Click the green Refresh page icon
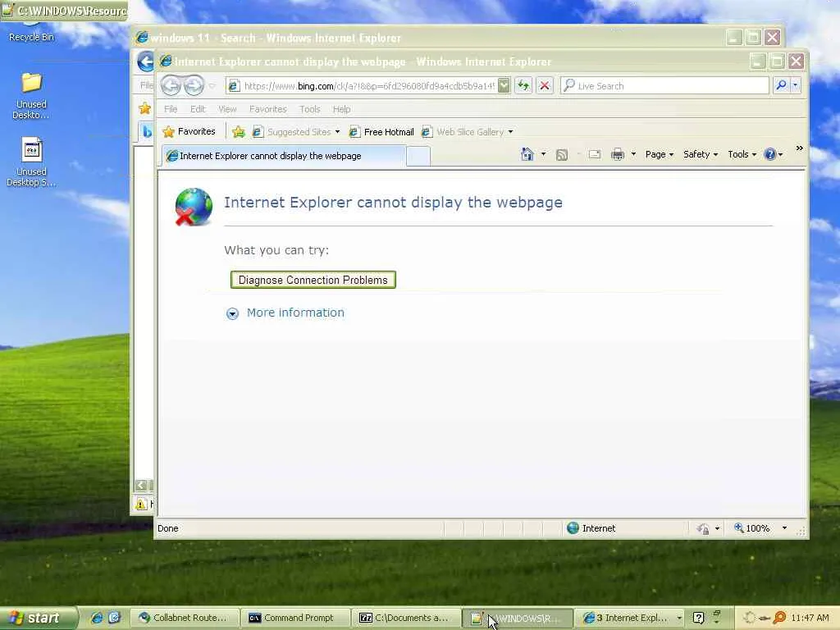Image resolution: width=840 pixels, height=630 pixels. tap(523, 85)
